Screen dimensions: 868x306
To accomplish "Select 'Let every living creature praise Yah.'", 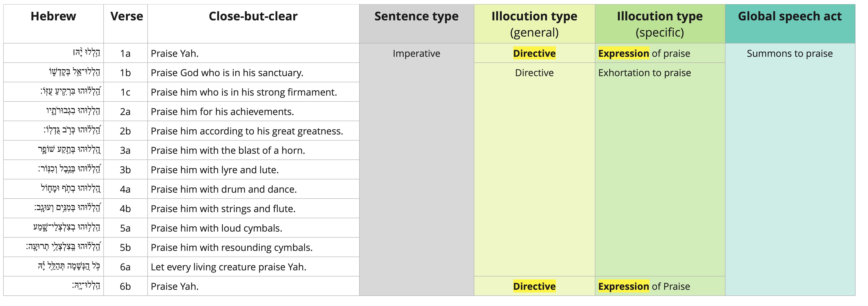I will click(228, 267).
